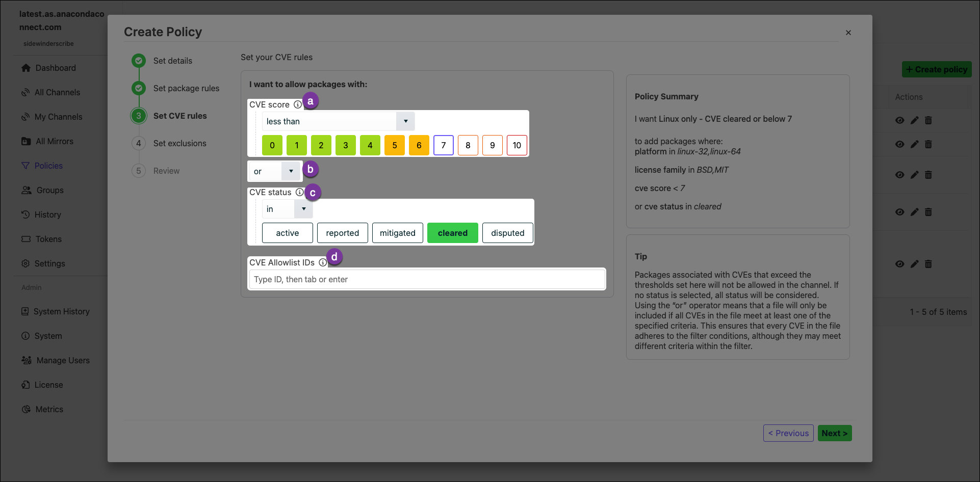Click the Next button
This screenshot has width=980, height=482.
(x=835, y=433)
